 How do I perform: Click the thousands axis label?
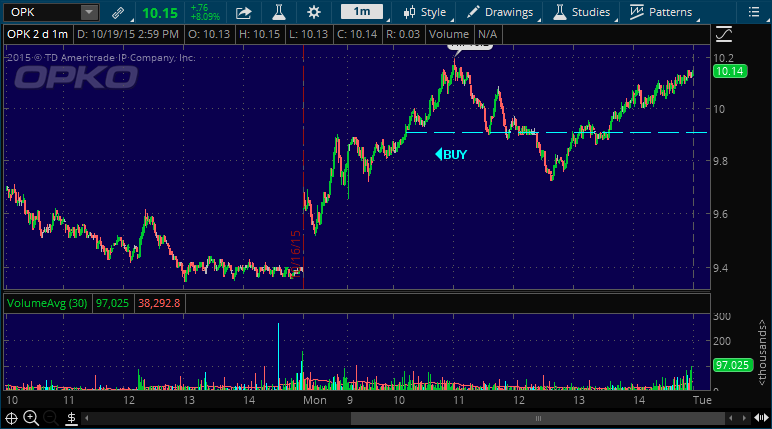click(x=762, y=353)
